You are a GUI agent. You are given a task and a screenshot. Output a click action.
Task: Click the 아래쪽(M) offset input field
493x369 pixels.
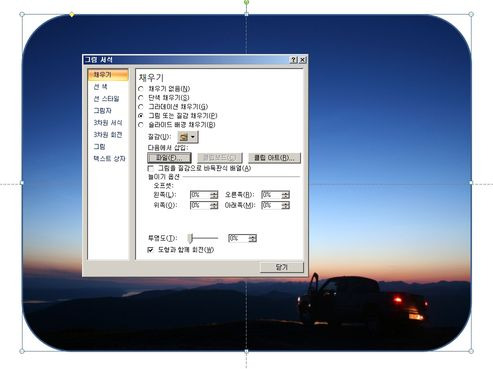click(x=271, y=205)
